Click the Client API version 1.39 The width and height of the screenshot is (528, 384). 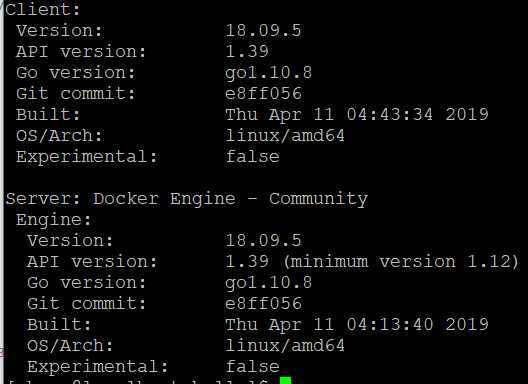pos(247,51)
